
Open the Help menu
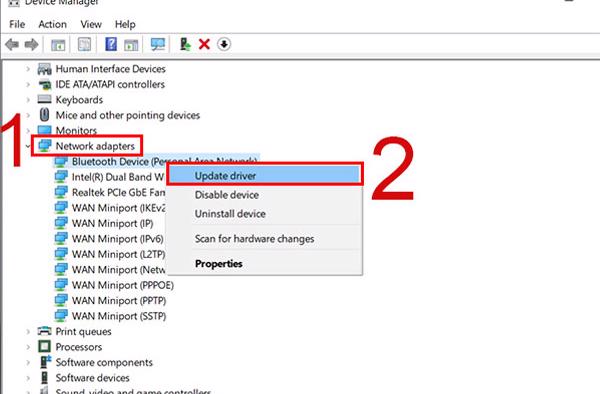coord(125,24)
